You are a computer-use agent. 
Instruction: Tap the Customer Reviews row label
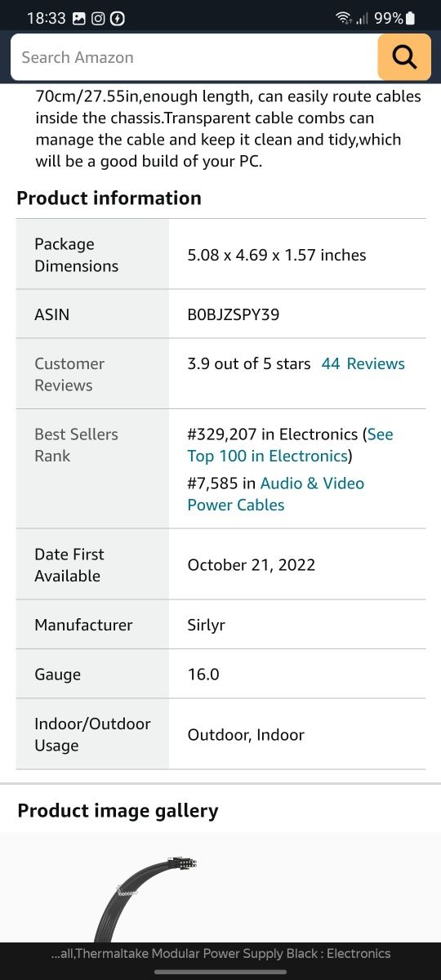pyautogui.click(x=69, y=374)
